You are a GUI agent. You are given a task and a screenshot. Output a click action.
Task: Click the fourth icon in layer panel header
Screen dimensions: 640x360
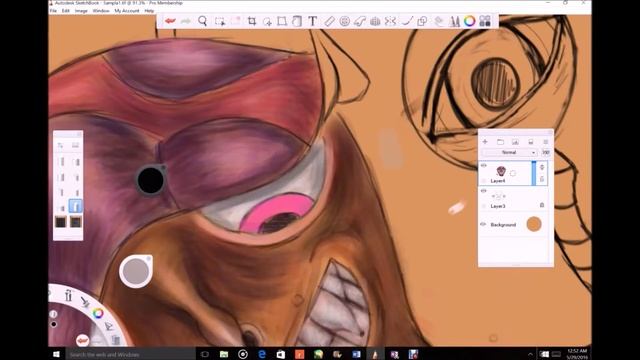tap(531, 142)
